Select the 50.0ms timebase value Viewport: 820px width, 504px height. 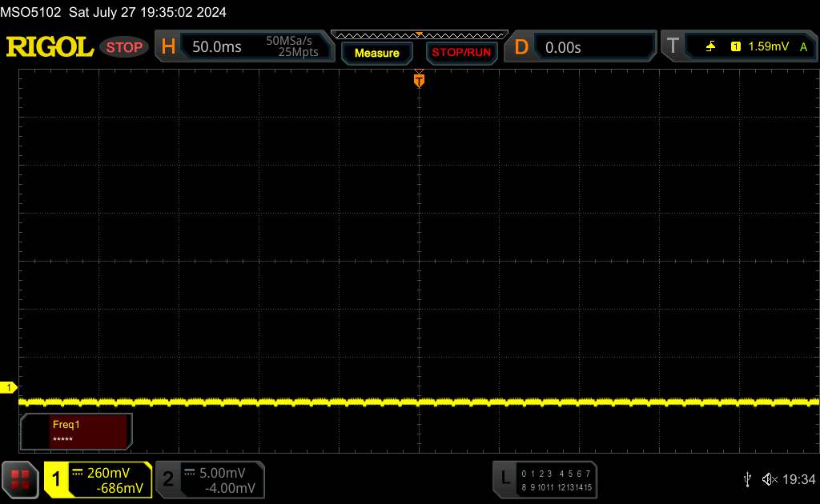(x=216, y=47)
